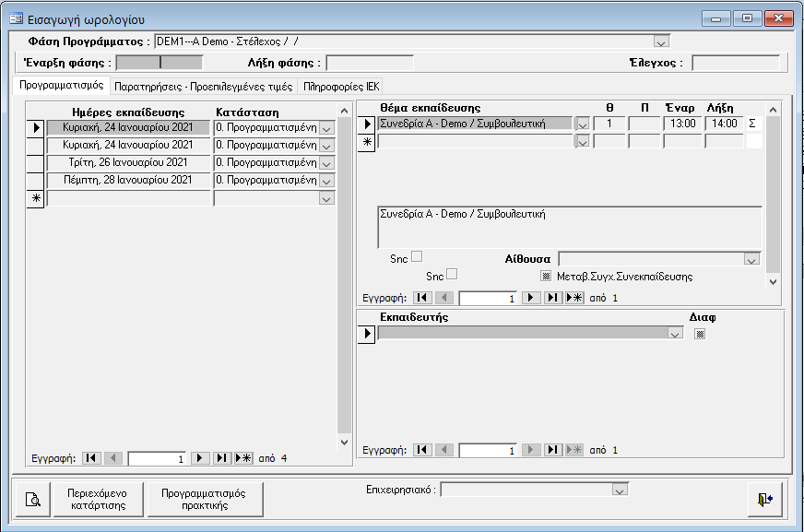Open the Φάση Προγράμματος dropdown
This screenshot has width=804, height=532.
click(660, 41)
